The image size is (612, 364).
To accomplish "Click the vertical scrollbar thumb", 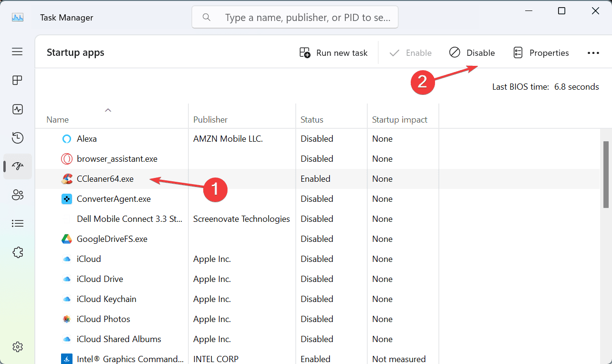I will [606, 175].
